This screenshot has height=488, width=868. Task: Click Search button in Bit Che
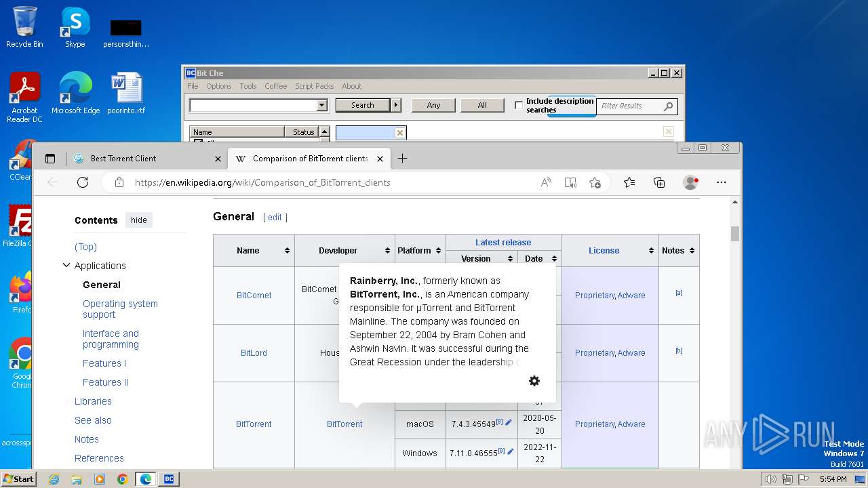point(363,105)
